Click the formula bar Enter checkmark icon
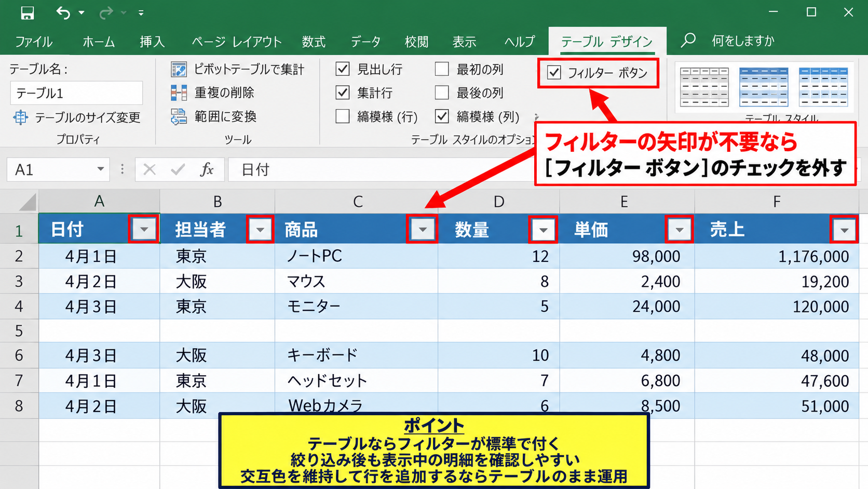The image size is (868, 489). pyautogui.click(x=178, y=169)
